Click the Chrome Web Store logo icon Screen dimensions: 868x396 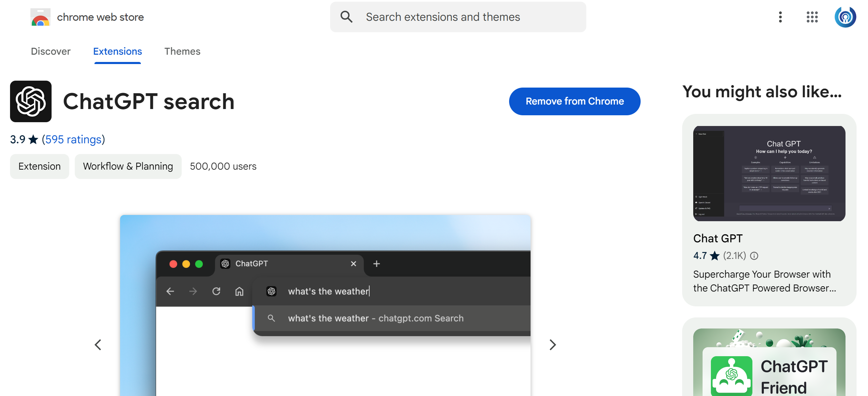(x=40, y=17)
